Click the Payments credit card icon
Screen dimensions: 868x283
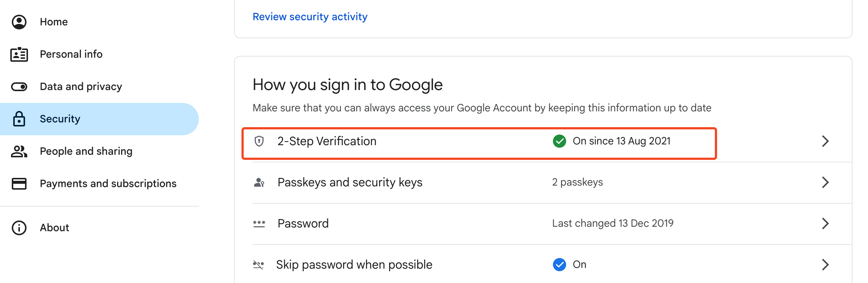click(19, 183)
